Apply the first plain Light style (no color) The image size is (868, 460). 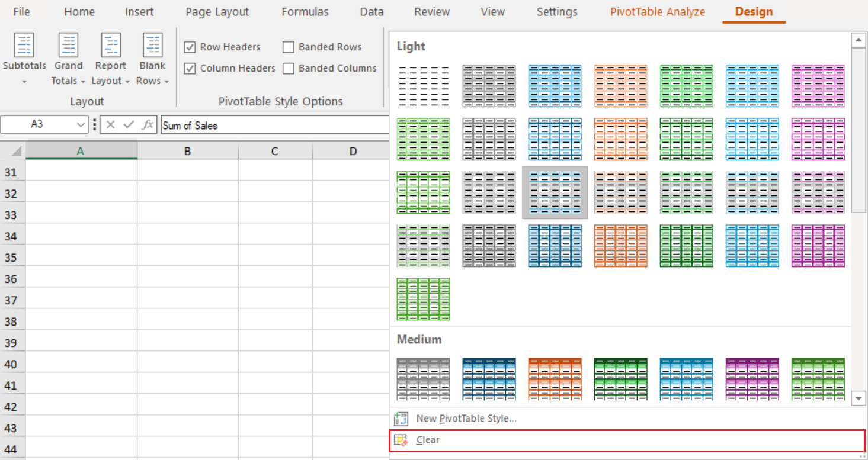click(x=423, y=86)
